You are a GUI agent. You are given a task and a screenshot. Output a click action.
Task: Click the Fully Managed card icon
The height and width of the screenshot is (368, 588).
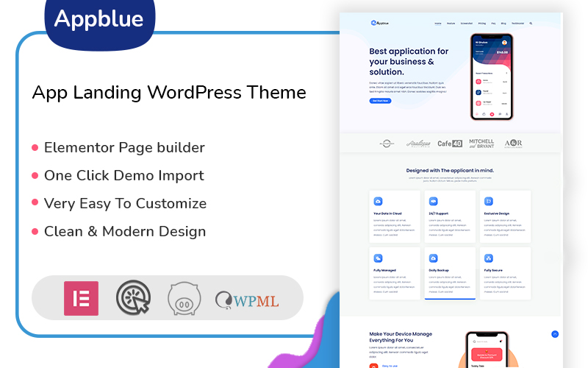point(378,258)
